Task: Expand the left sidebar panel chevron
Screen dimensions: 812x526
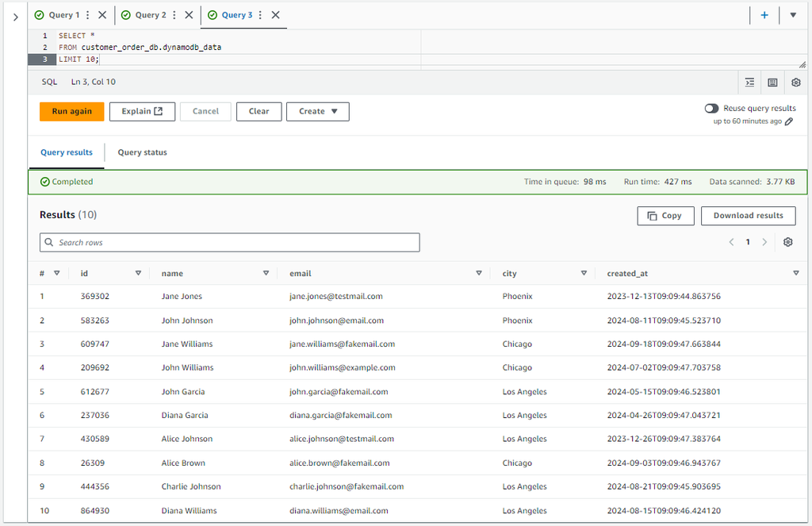Action: point(15,17)
